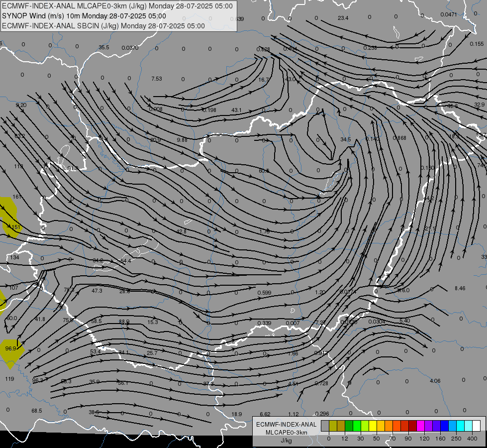Click the map value 68.5
487x448 pixels.
coord(37,411)
